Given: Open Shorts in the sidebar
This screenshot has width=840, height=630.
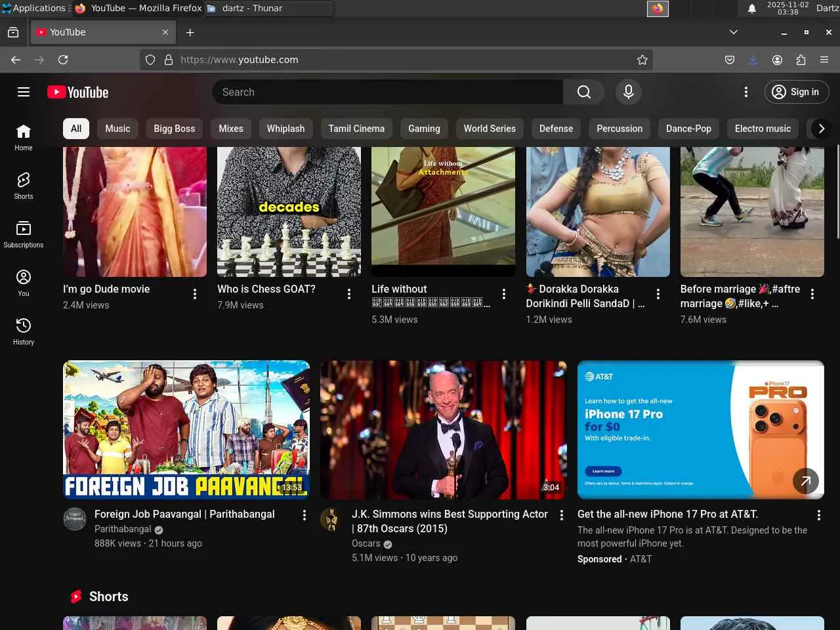Looking at the screenshot, I should [x=24, y=186].
